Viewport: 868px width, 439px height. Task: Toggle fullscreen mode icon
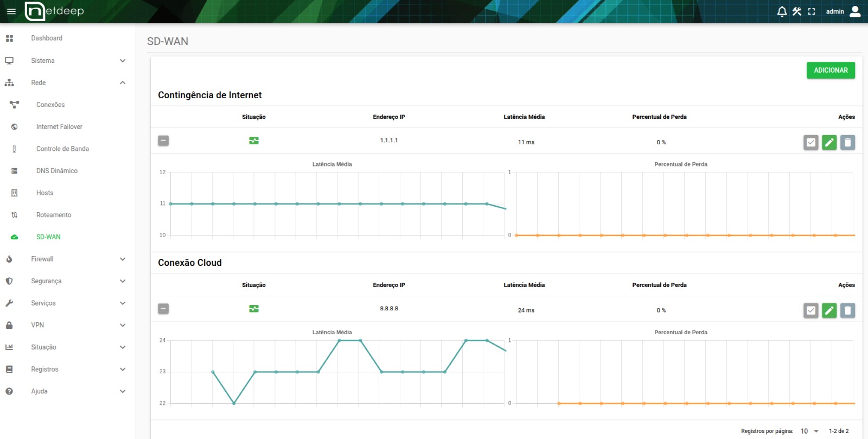click(x=812, y=11)
